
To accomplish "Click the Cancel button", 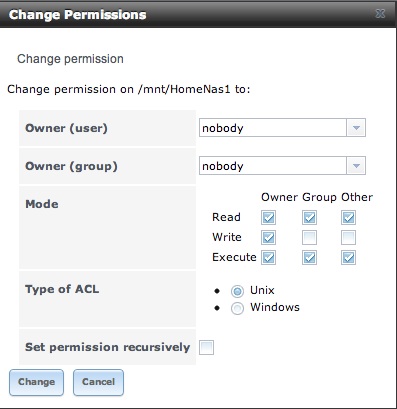I will pyautogui.click(x=98, y=382).
